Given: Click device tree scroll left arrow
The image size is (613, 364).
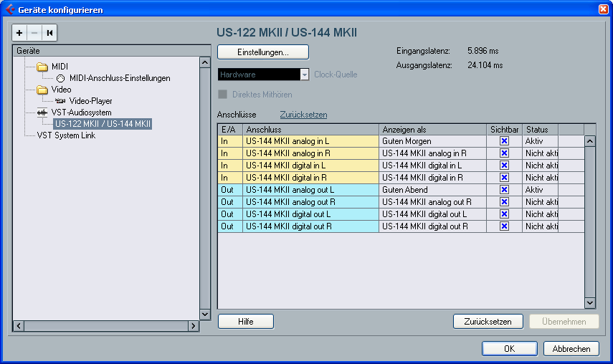Looking at the screenshot, I should 19,326.
